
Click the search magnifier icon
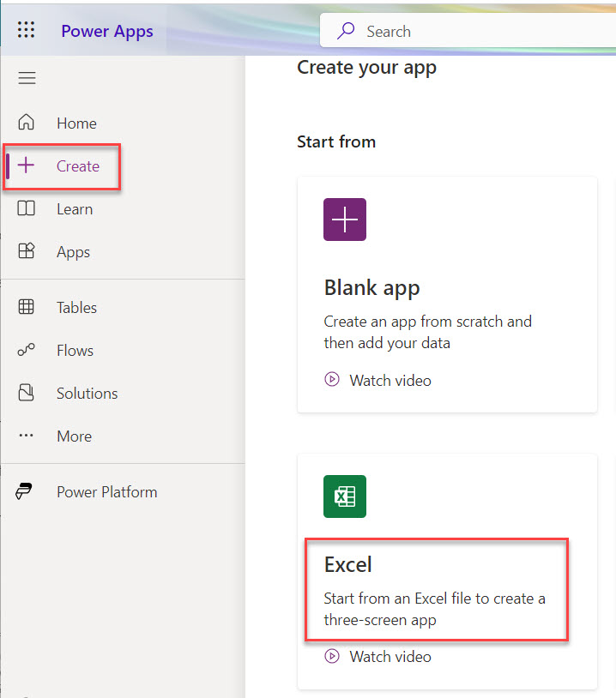point(346,31)
